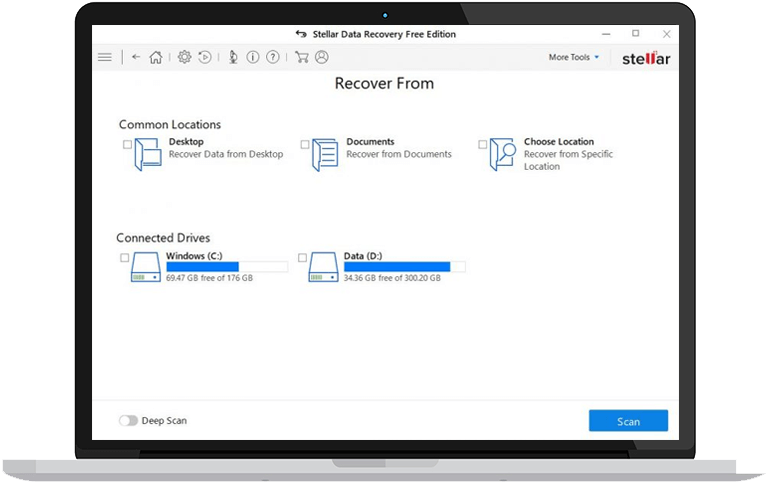
Task: Click the Desktop folder icon
Action: pos(148,154)
